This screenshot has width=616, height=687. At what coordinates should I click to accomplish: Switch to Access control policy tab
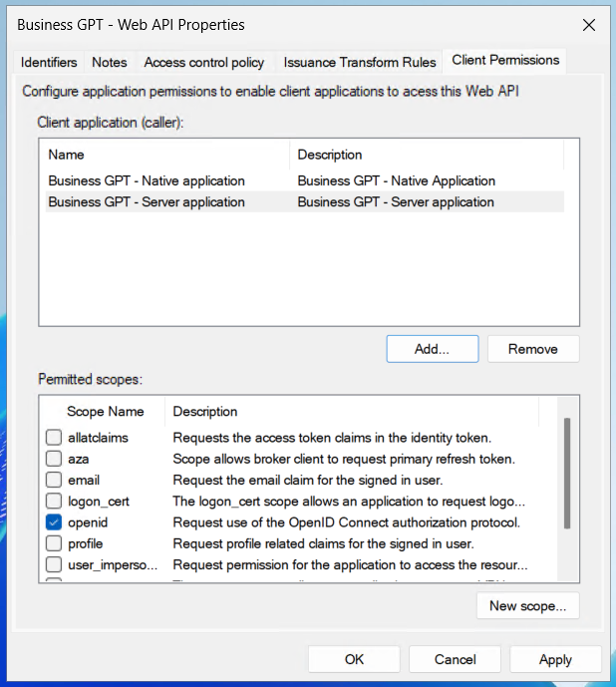tap(204, 62)
